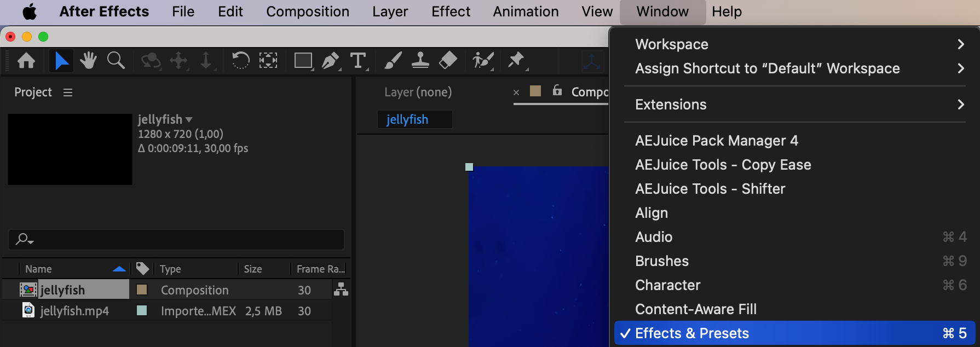Select the Pen tool
This screenshot has height=347, width=980.
331,61
